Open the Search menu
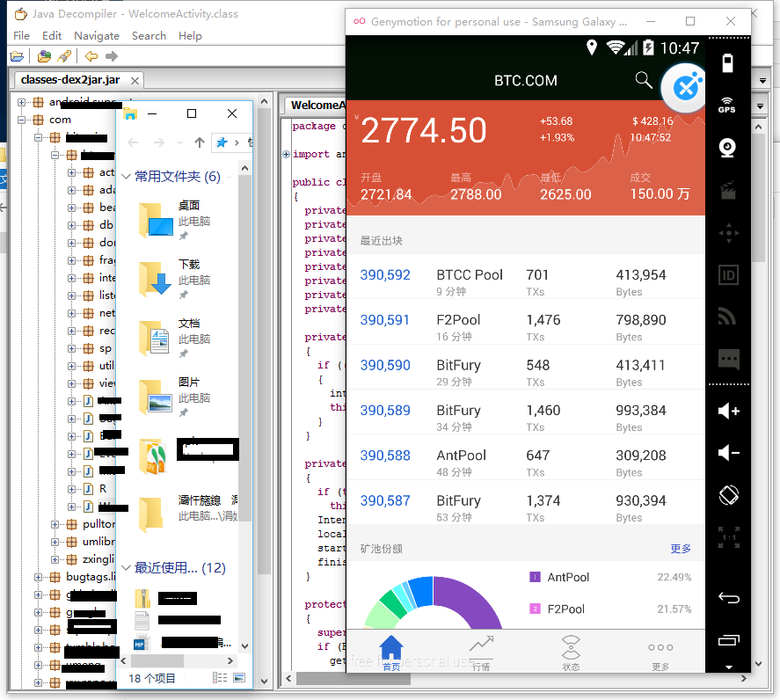780x700 pixels. (x=149, y=36)
